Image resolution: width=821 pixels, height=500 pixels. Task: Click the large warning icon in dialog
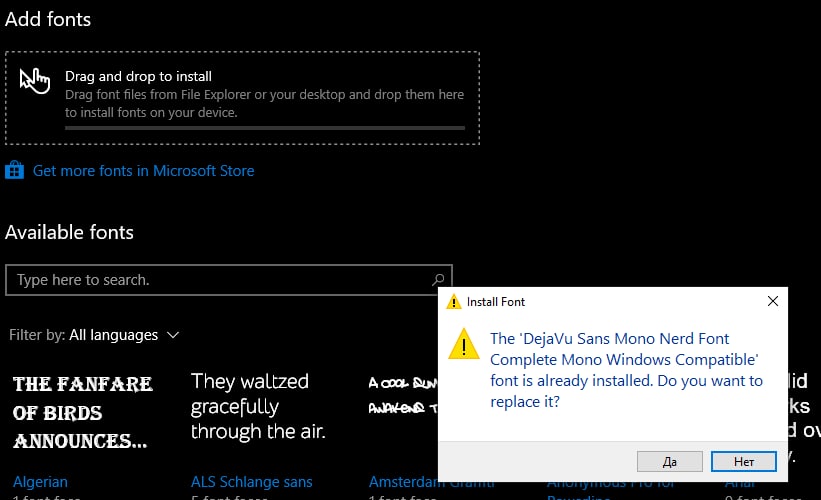[463, 344]
